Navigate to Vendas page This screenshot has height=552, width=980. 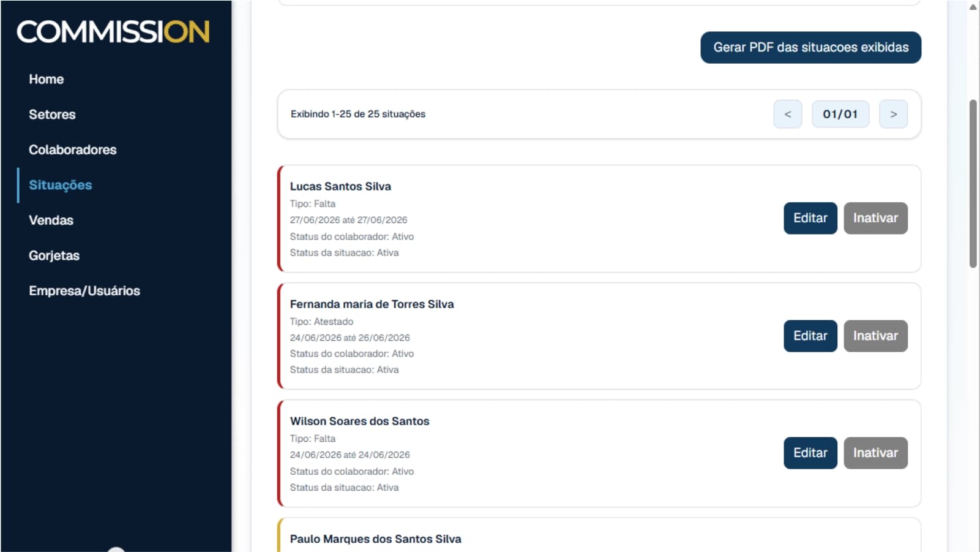pos(51,220)
